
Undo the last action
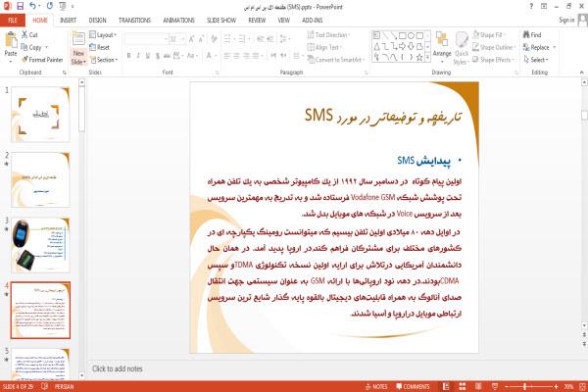[x=32, y=6]
